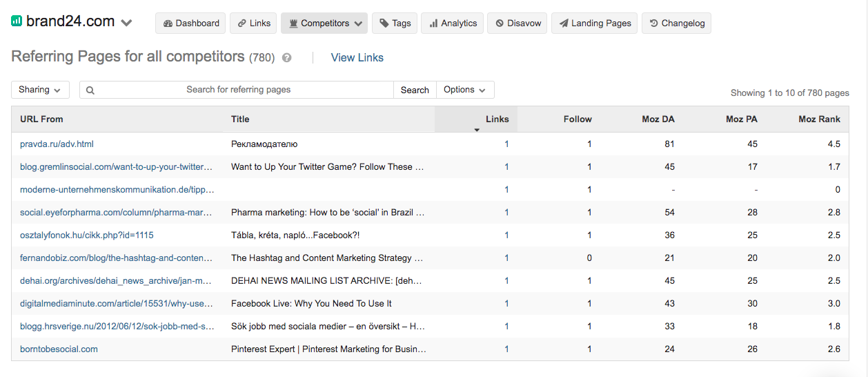Sort table by Moz PA column

[x=742, y=119]
